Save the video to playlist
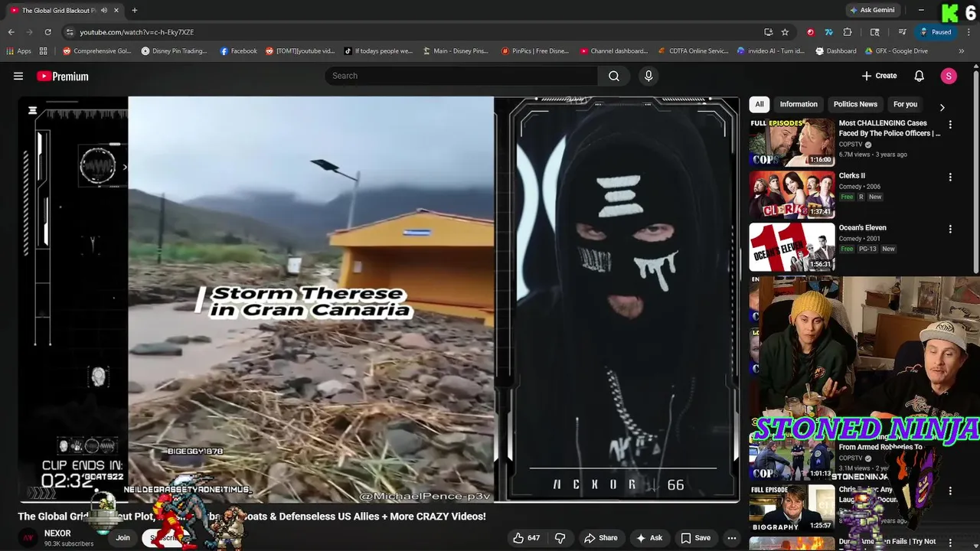Screen dimensions: 980x551 (x=695, y=538)
